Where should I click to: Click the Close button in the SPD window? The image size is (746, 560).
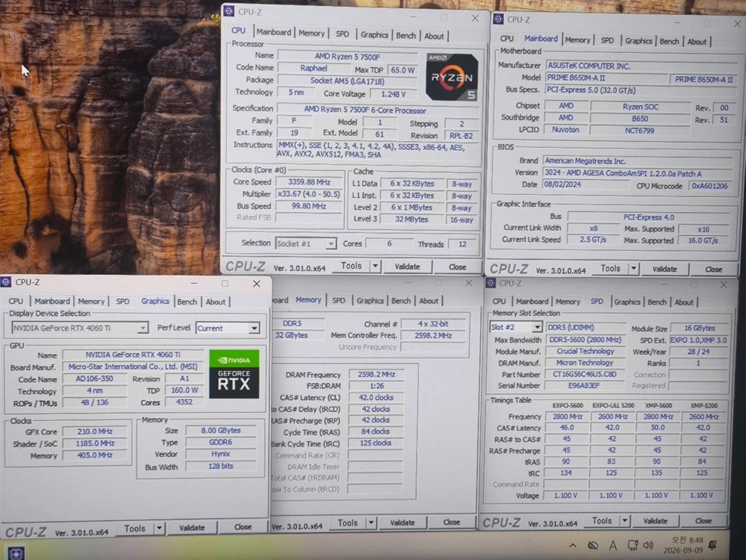point(703,521)
